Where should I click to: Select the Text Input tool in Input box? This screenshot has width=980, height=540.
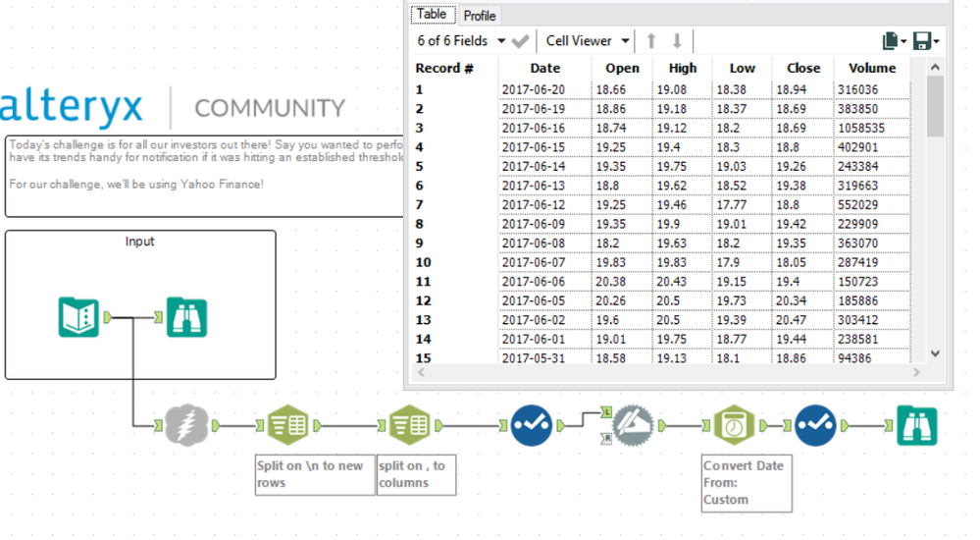point(78,317)
